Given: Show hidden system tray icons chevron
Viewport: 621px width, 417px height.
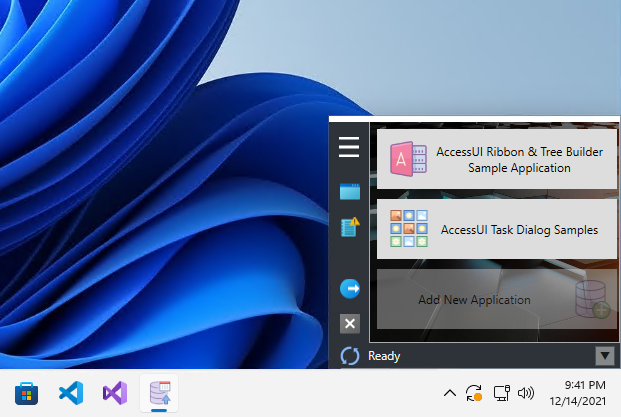Looking at the screenshot, I should point(450,393).
